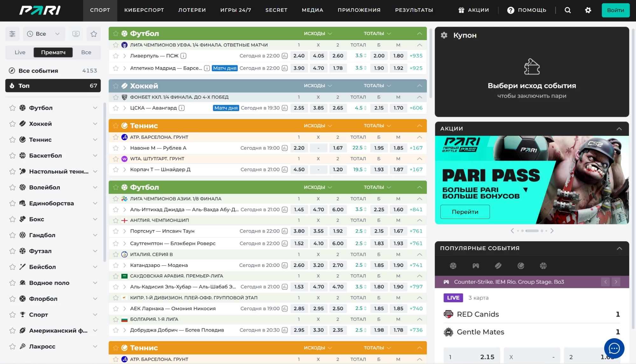Open the Все time filter dropdown
This screenshot has width=636, height=364.
(44, 34)
